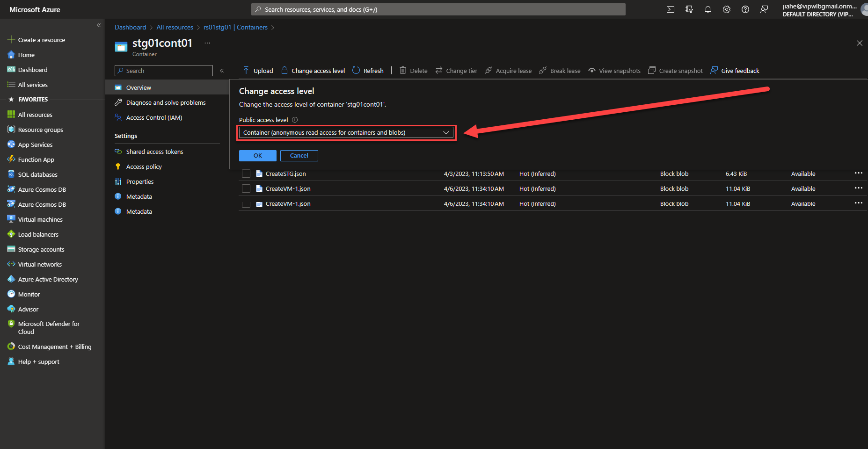The image size is (868, 449).
Task: Open the ellipsis menu next to stg01cont01
Action: (x=207, y=43)
